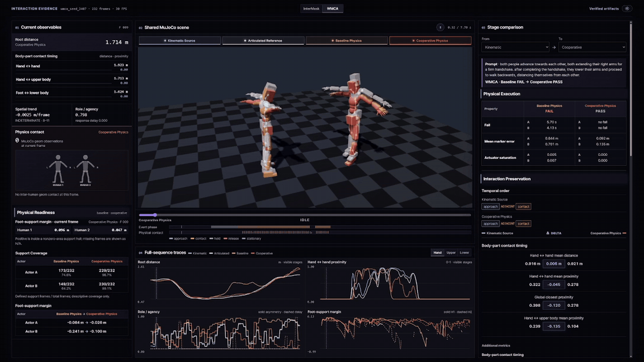Click the release legend entry

click(x=231, y=239)
